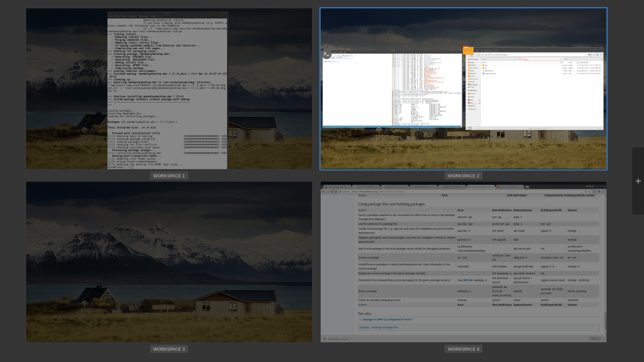Click the WORKSPACE 1 name label

(169, 176)
